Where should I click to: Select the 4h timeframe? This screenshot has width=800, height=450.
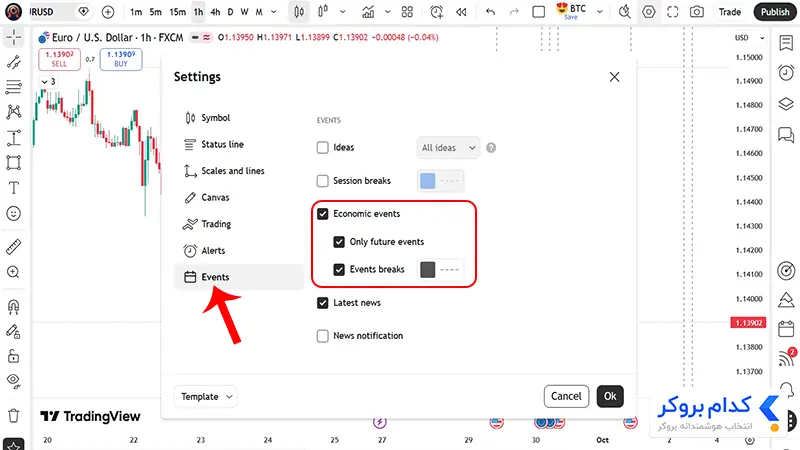coord(215,12)
